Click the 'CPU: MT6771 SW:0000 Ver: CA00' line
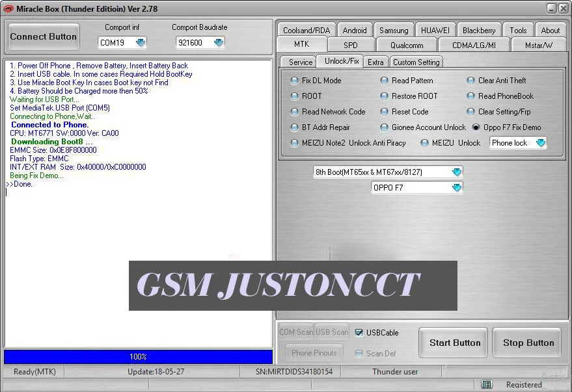572x392 pixels. tap(64, 133)
